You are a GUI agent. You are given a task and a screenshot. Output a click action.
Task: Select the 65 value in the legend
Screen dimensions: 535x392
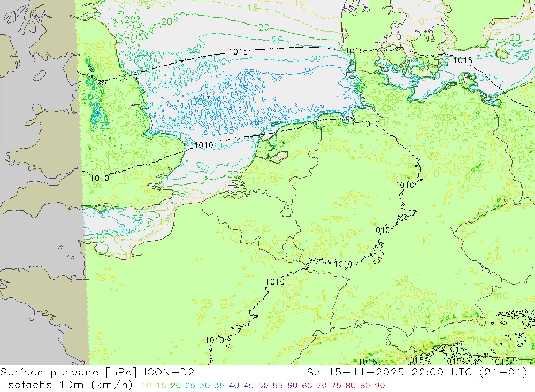307,386
